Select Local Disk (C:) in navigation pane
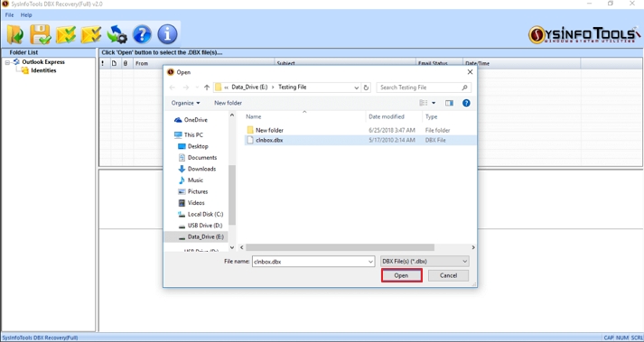This screenshot has width=644, height=342. pyautogui.click(x=201, y=215)
